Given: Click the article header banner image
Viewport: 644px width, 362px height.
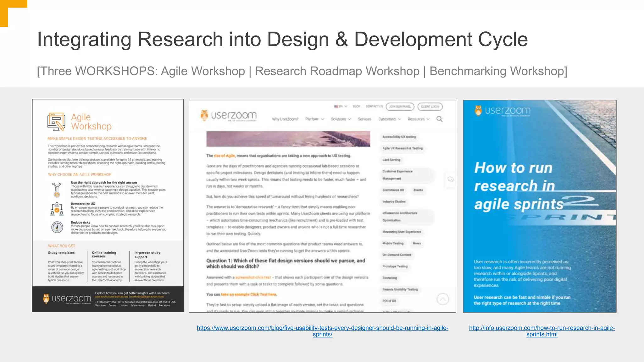Looking at the screenshot, I should (288, 139).
